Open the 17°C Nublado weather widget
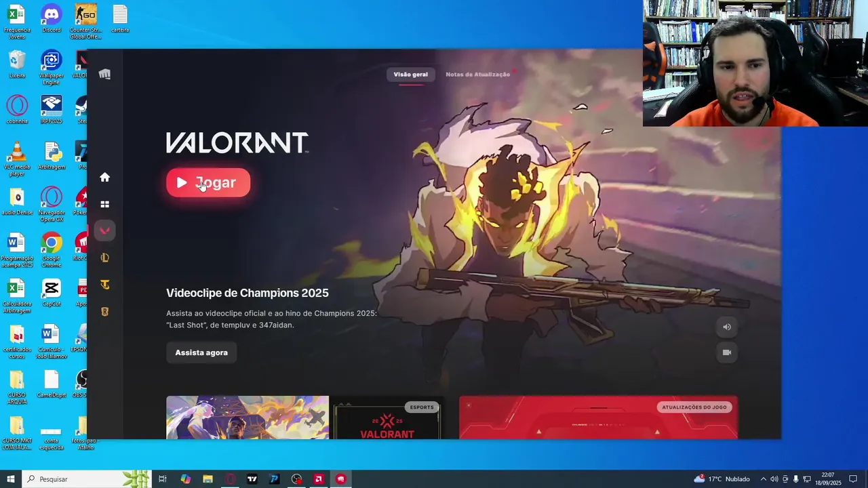This screenshot has height=488, width=868. (x=722, y=479)
